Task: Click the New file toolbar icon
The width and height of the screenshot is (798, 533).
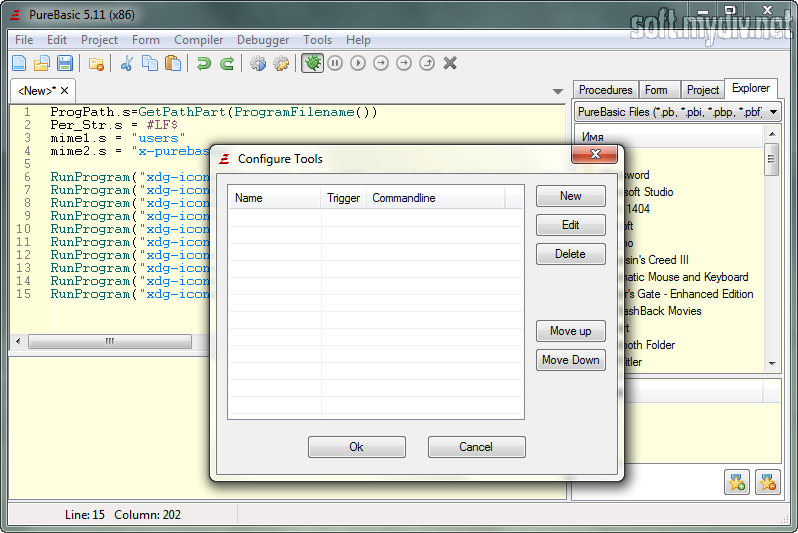Action: pyautogui.click(x=19, y=63)
